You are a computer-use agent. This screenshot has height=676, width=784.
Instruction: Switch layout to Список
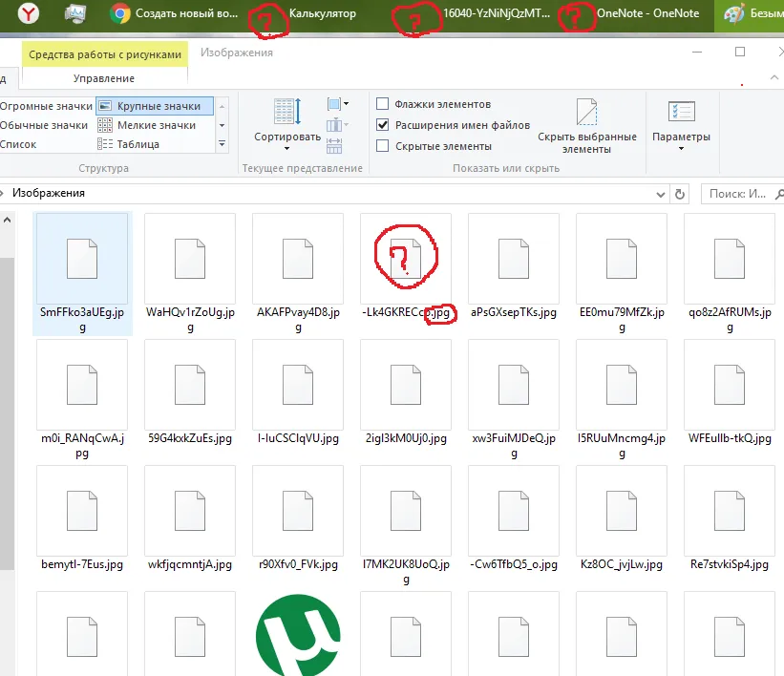pyautogui.click(x=18, y=144)
